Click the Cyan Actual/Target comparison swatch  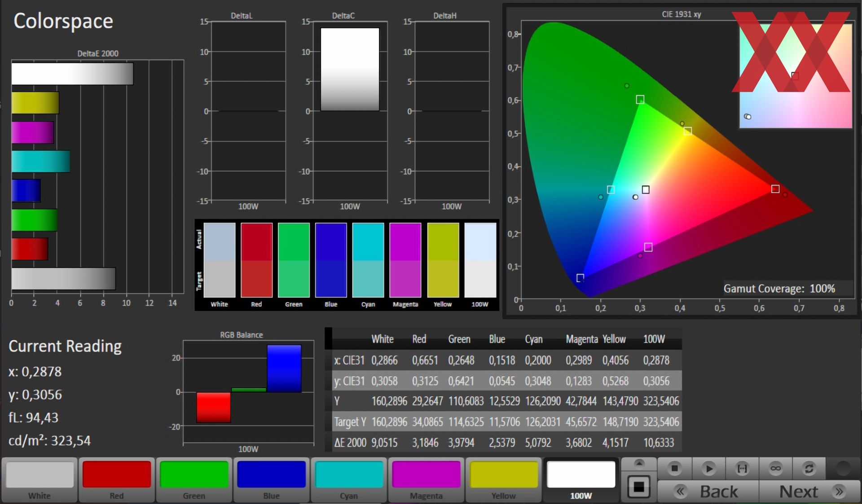pos(368,260)
